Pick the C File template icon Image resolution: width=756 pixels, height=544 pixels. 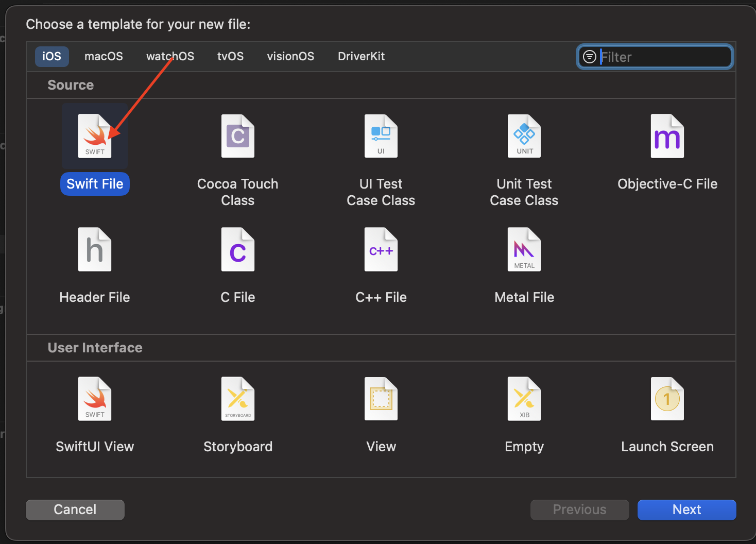238,249
